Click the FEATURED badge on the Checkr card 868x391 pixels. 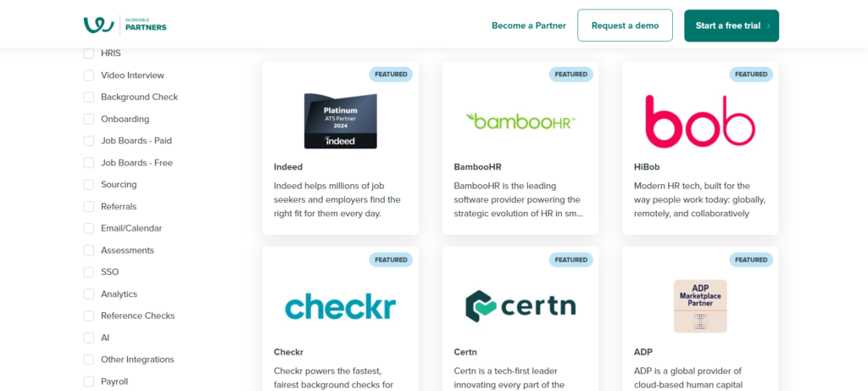coord(391,260)
